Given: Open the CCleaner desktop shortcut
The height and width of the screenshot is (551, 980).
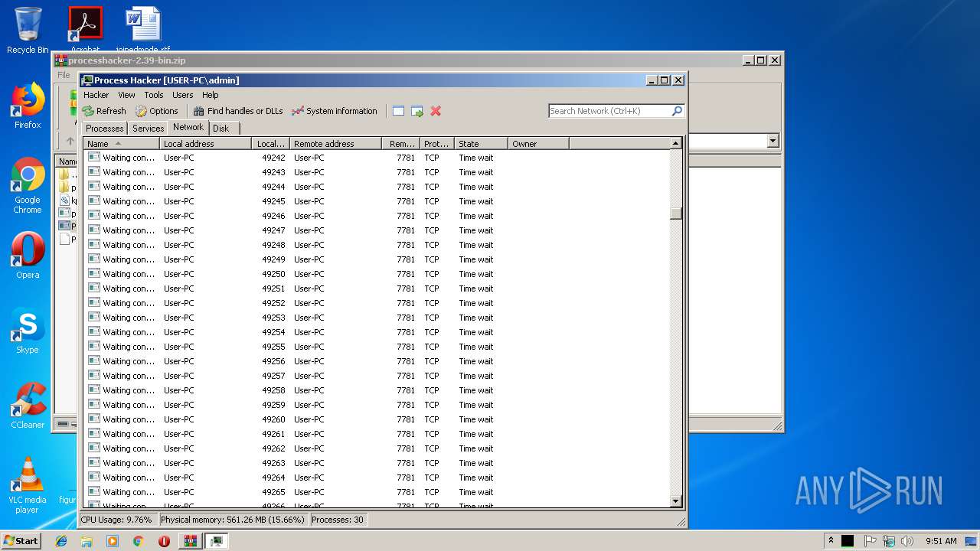Looking at the screenshot, I should (28, 406).
